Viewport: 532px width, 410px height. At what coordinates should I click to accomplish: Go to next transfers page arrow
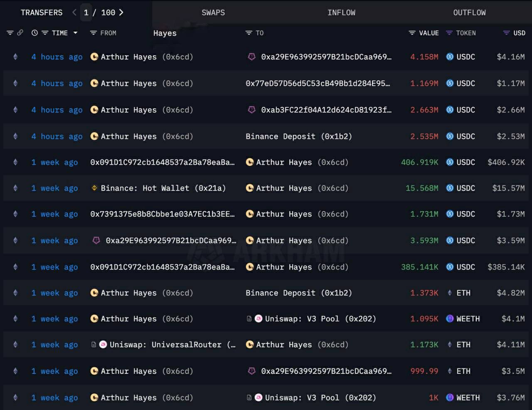click(x=121, y=12)
